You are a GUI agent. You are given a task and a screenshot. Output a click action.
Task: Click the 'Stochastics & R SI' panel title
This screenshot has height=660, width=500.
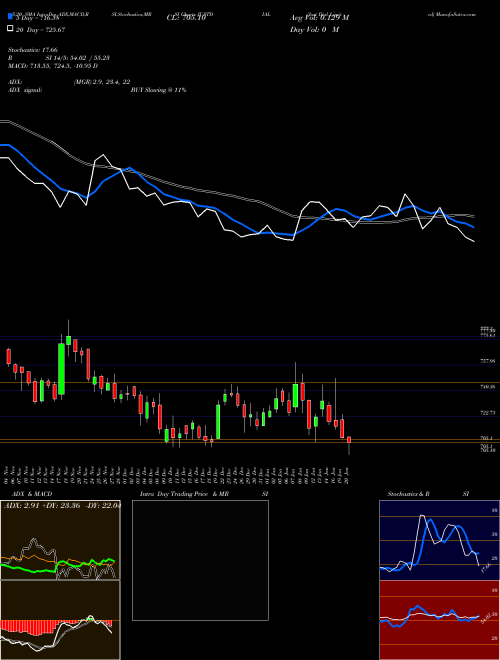(428, 494)
